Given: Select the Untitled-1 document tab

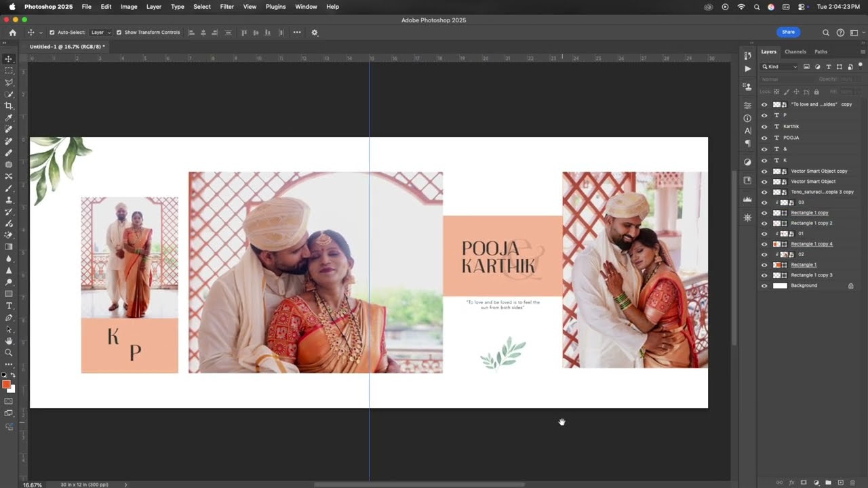Looking at the screenshot, I should tap(66, 47).
